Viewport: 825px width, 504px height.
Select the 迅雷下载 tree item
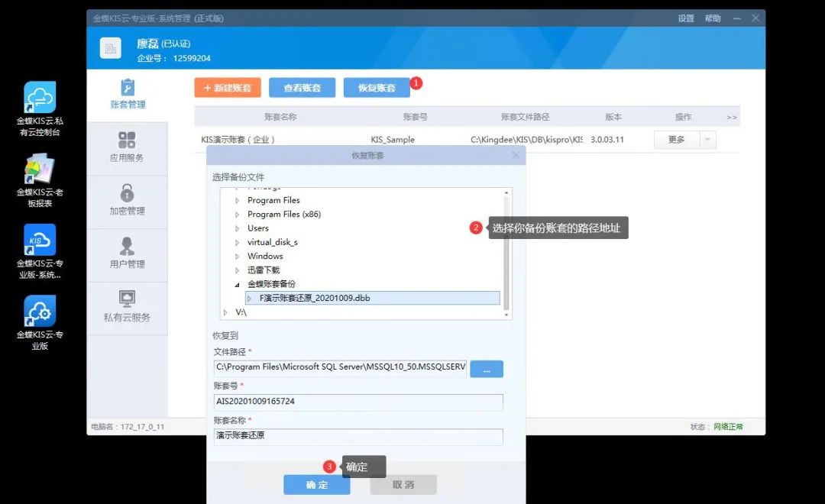[x=264, y=270]
